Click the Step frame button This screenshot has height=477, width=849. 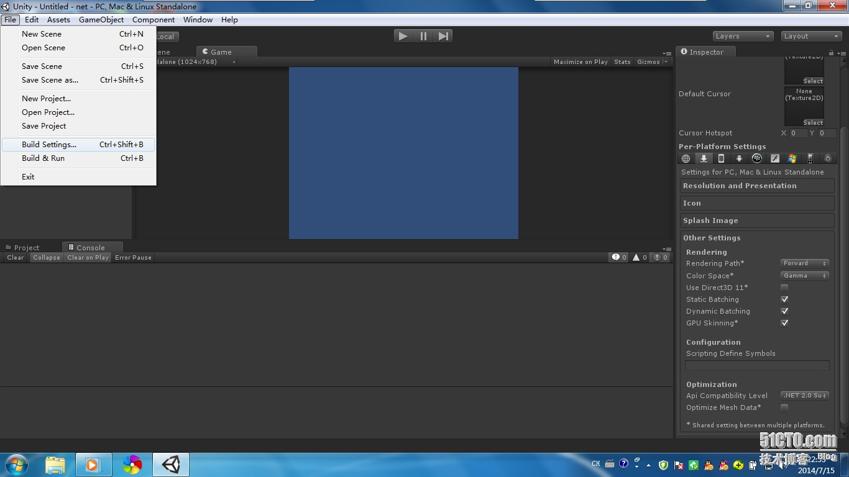443,36
